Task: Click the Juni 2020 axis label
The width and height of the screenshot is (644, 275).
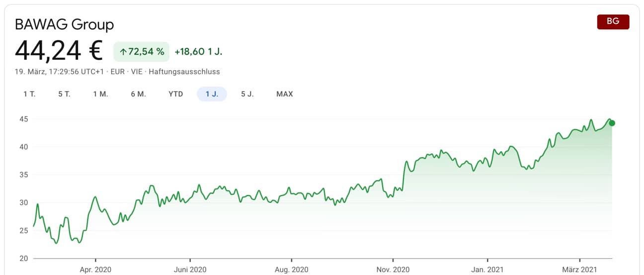Action: point(190,270)
